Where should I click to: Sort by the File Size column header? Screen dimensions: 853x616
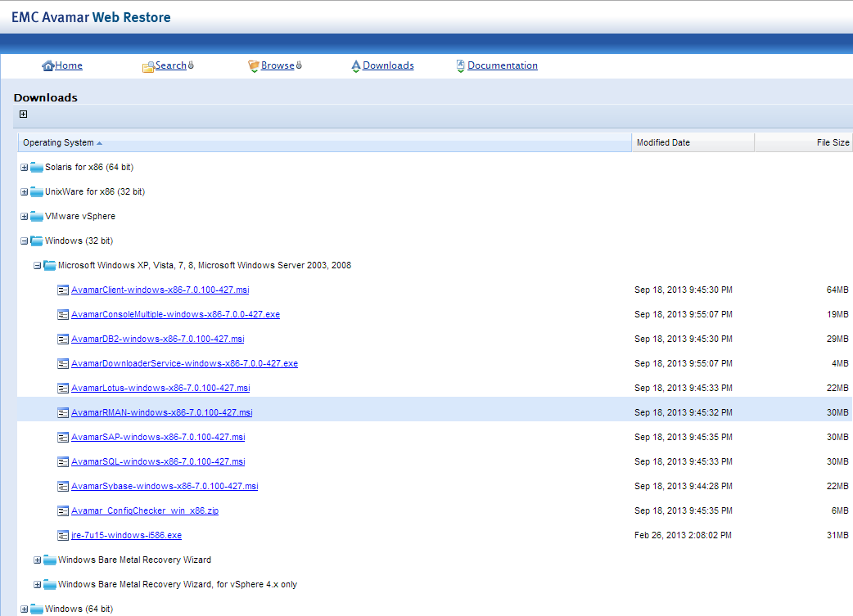point(804,142)
